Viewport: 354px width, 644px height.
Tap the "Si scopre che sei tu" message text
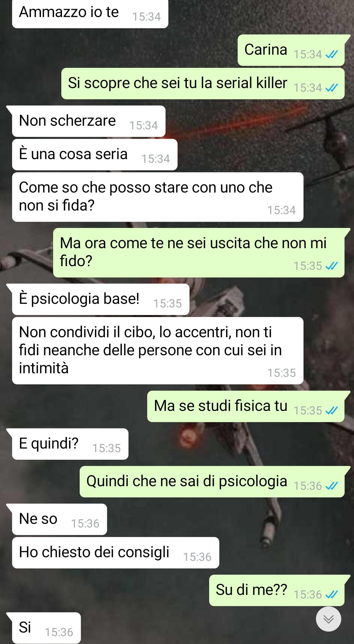tap(178, 83)
